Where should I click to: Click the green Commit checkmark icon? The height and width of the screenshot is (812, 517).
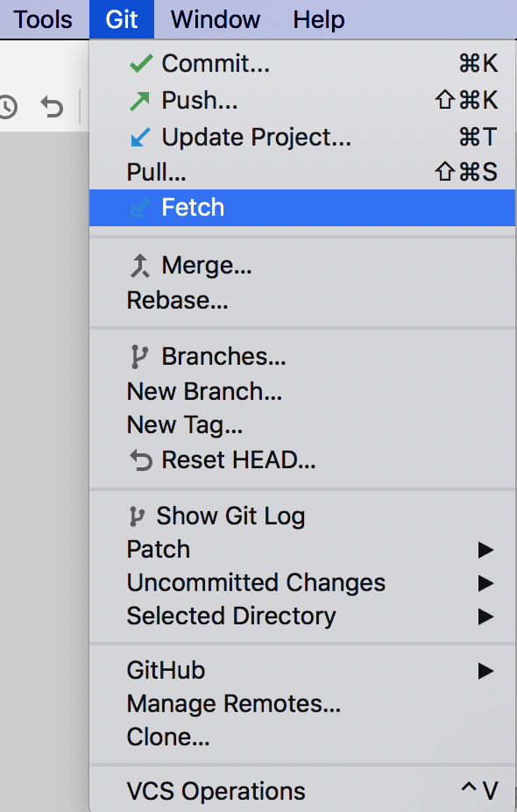[x=143, y=63]
